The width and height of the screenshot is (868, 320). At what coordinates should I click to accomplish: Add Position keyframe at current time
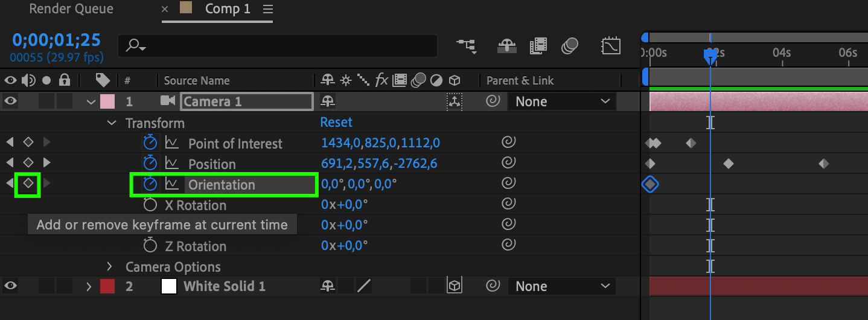pyautogui.click(x=28, y=163)
